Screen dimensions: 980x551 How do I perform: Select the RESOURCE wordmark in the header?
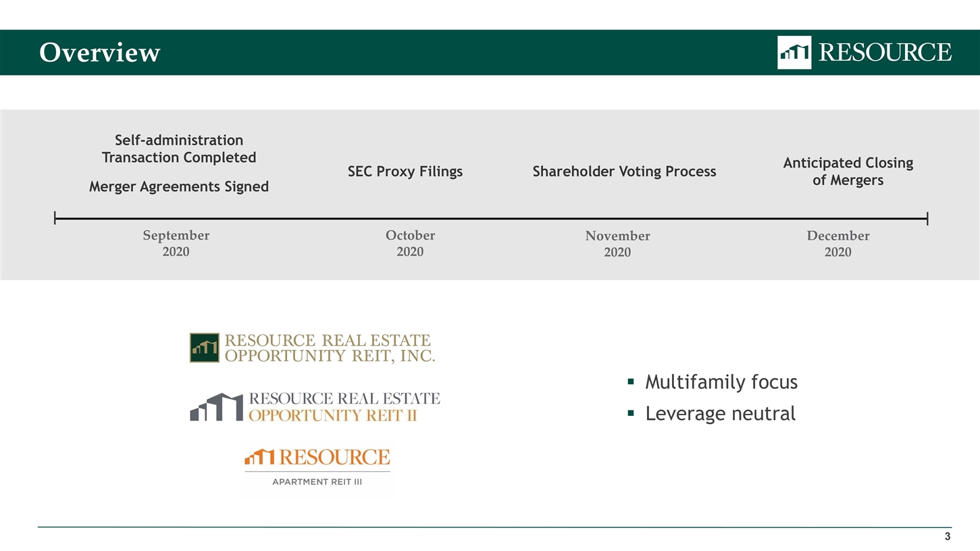885,53
